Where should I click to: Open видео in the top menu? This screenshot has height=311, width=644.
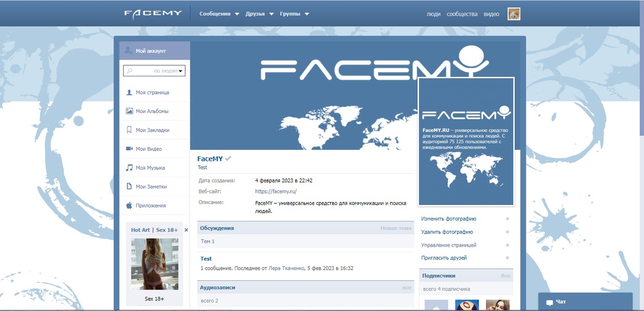[x=492, y=14]
